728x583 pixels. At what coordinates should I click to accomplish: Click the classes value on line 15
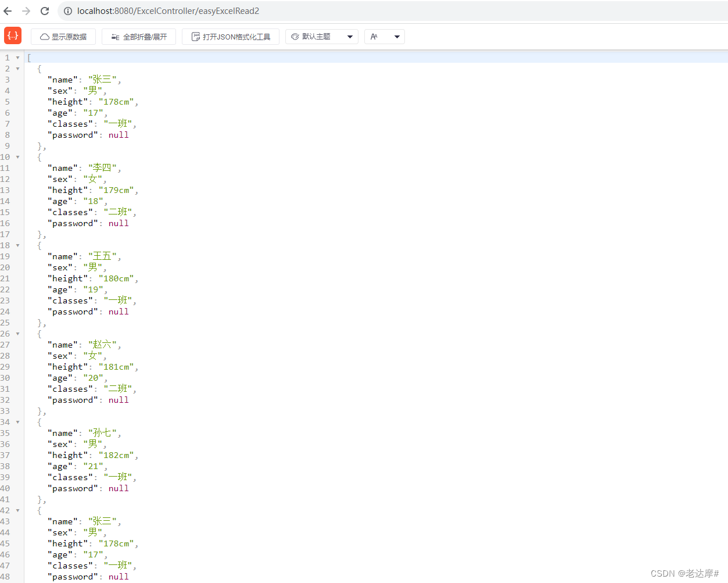pos(118,212)
